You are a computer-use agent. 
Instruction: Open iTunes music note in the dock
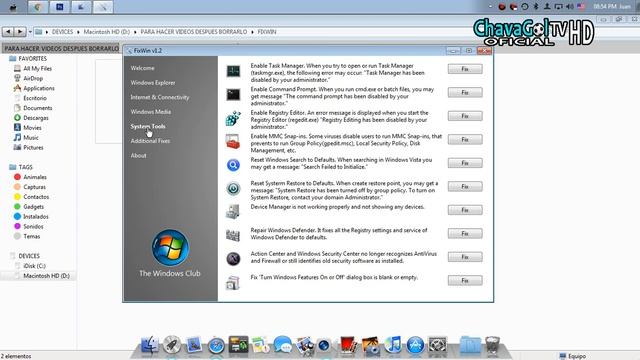point(393,345)
